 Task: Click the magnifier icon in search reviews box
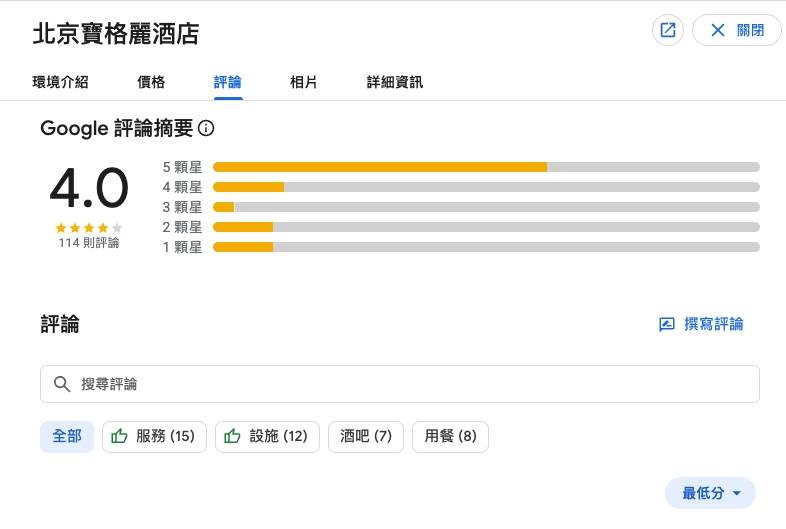(62, 384)
